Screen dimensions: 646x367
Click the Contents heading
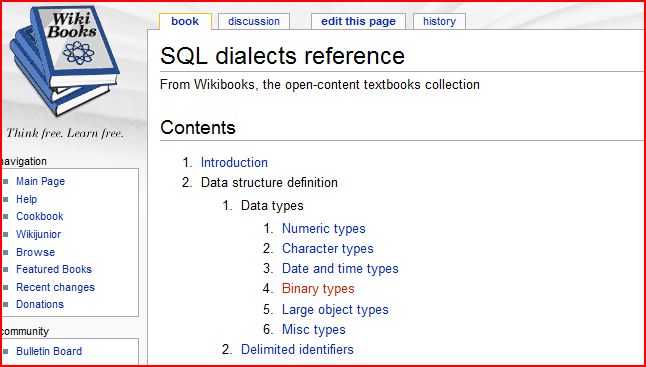198,127
